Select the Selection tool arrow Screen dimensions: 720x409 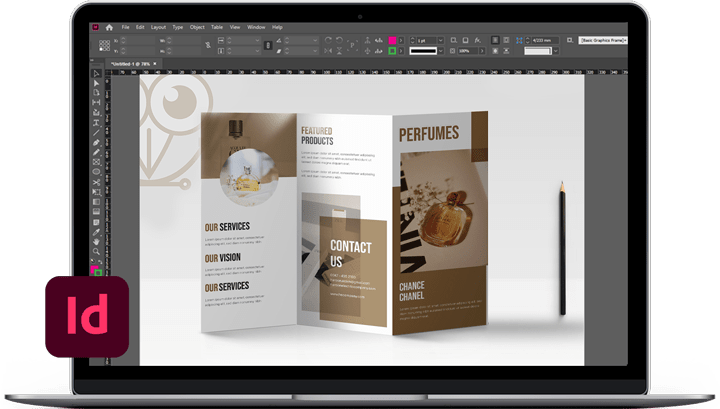(96, 73)
